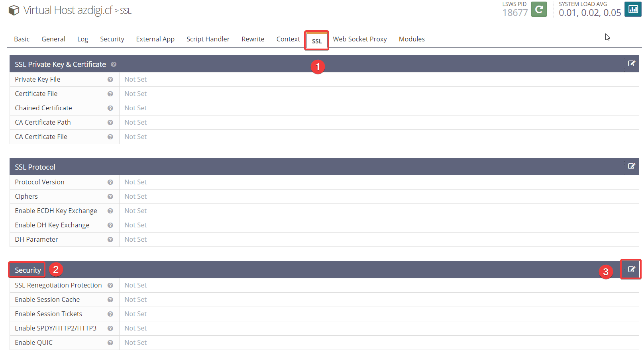Switch to the Rewrite tab
The image size is (644, 352).
click(x=253, y=39)
